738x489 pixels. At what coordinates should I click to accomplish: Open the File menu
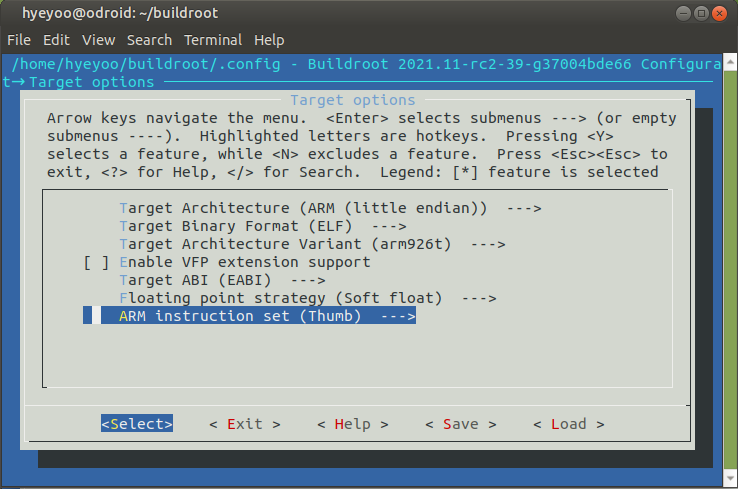click(19, 40)
